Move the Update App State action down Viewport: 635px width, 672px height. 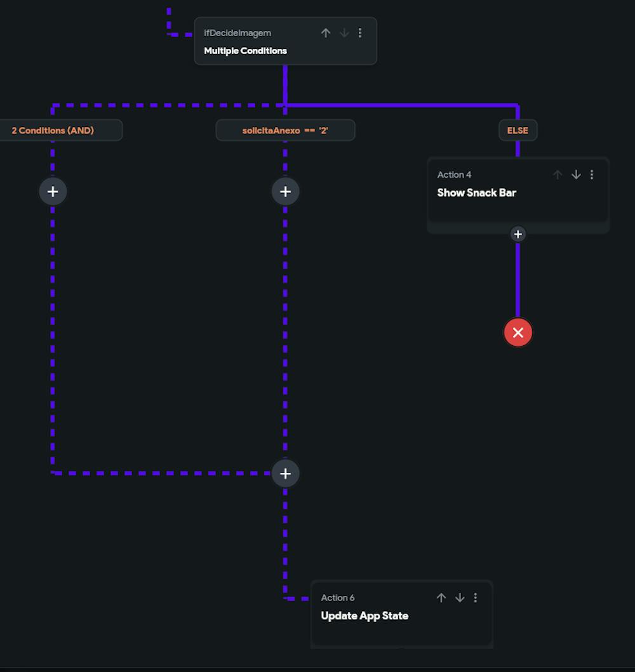pyautogui.click(x=460, y=597)
